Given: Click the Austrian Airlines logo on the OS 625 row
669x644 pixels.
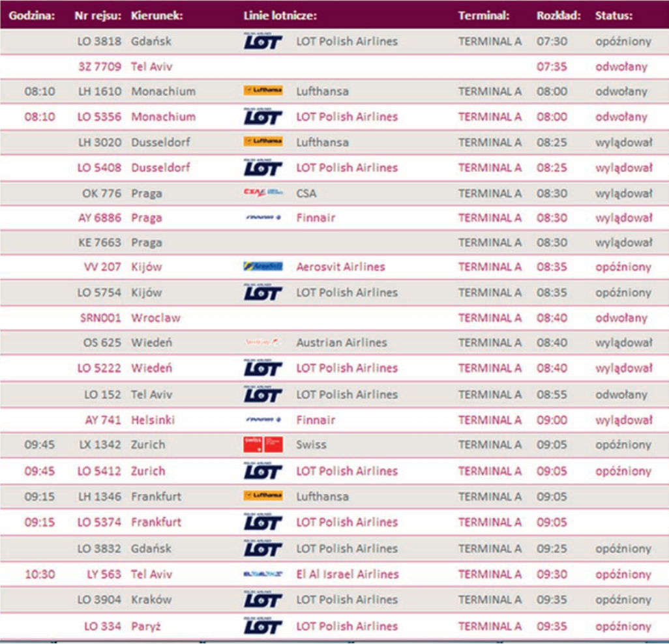Looking at the screenshot, I should point(263,342).
